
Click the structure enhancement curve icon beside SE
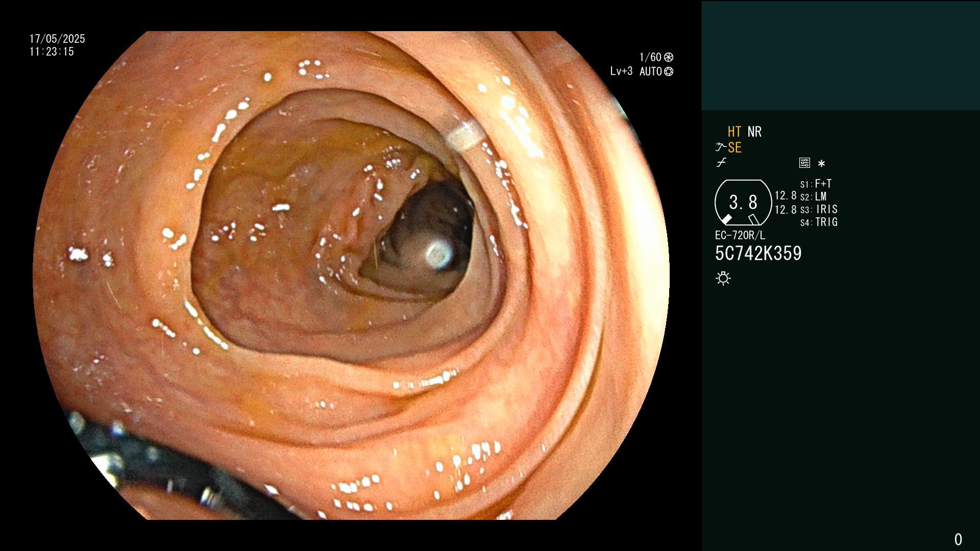click(720, 147)
